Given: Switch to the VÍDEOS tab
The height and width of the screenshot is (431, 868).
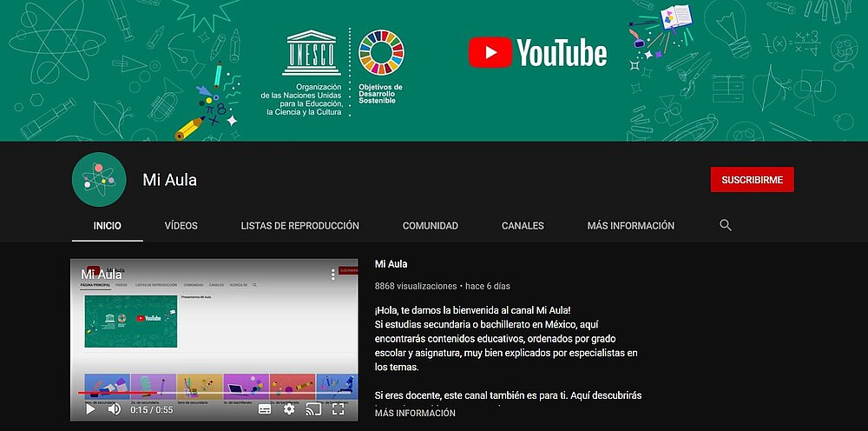Looking at the screenshot, I should click(181, 226).
